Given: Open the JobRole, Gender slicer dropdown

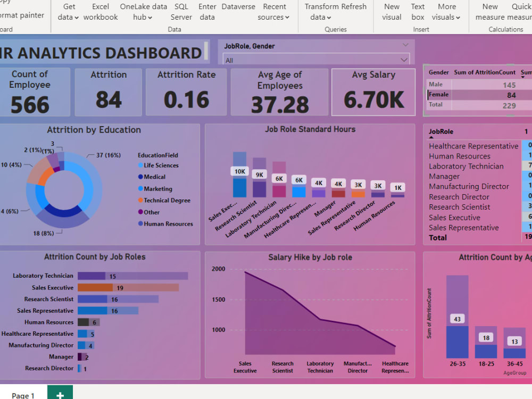Looking at the screenshot, I should (x=405, y=59).
